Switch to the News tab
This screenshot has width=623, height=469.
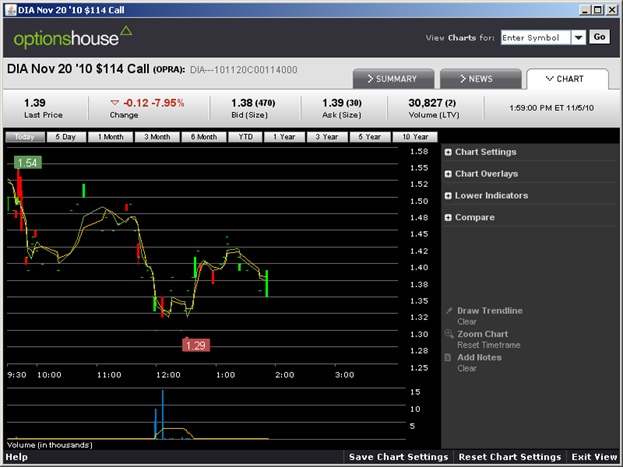[480, 79]
